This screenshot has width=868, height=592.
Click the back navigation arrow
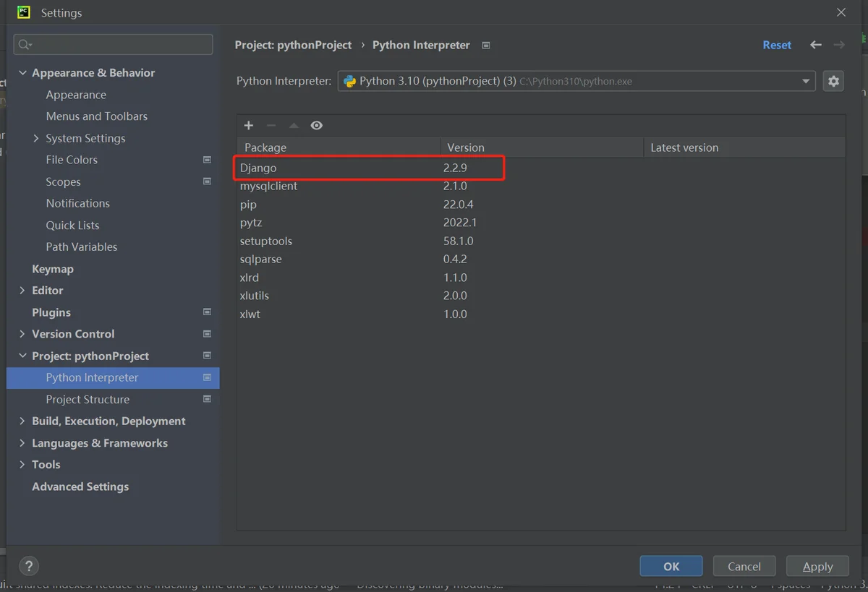(816, 45)
